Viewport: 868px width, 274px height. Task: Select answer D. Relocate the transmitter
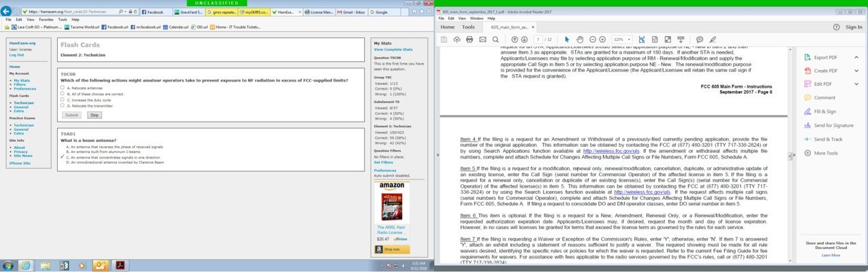tap(62, 105)
